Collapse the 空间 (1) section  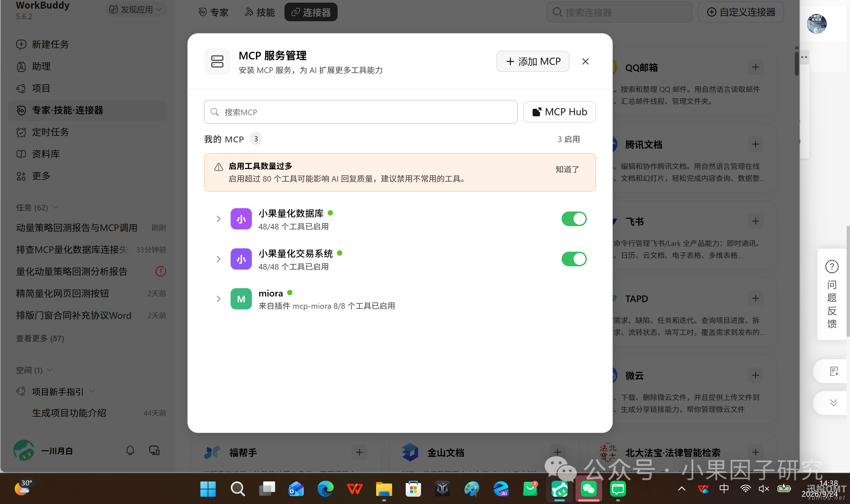[x=50, y=370]
